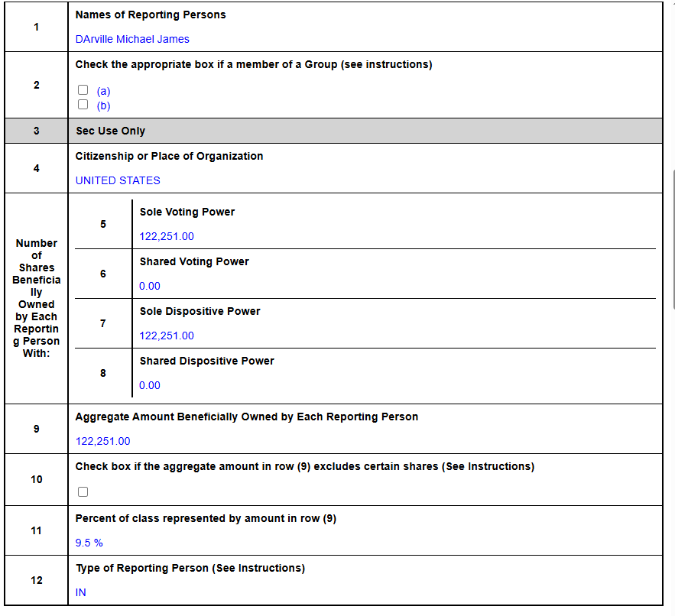Click row number 11 cell
This screenshot has width=675, height=616.
[x=37, y=530]
